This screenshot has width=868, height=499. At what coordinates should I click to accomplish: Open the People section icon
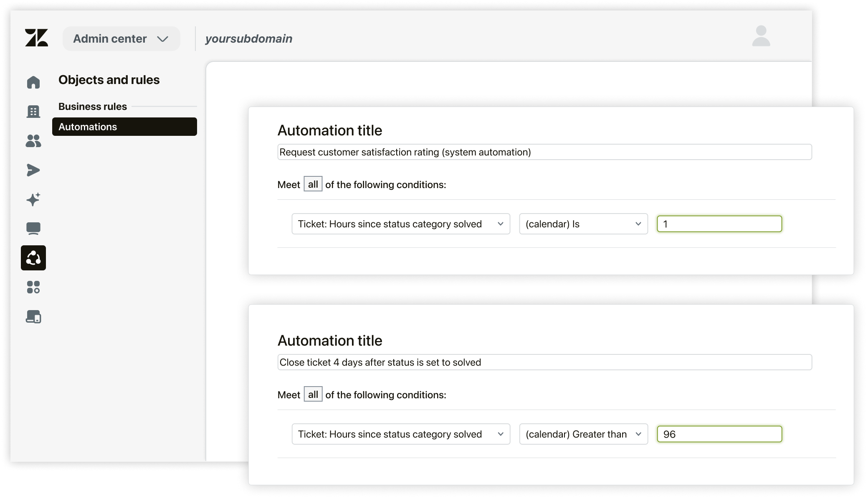[33, 141]
